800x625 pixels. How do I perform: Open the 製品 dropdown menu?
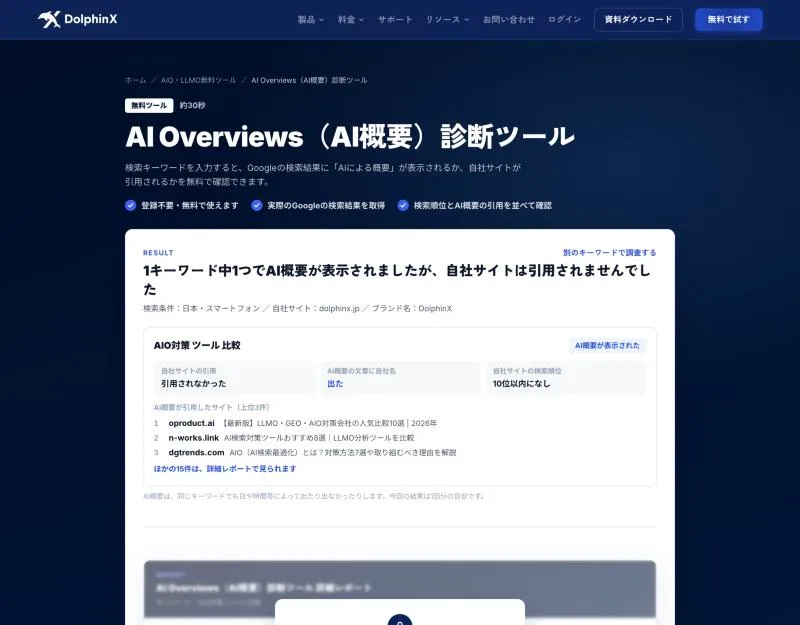[x=311, y=19]
